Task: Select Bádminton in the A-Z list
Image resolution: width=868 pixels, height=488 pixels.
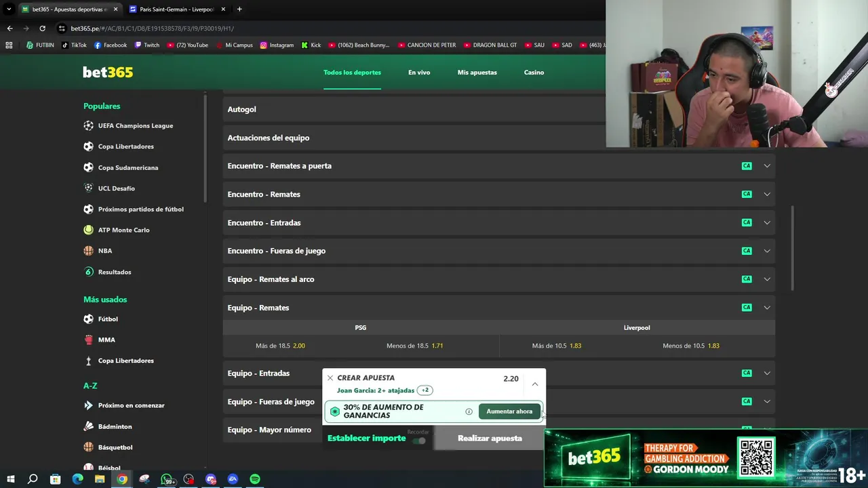Action: coord(108,426)
